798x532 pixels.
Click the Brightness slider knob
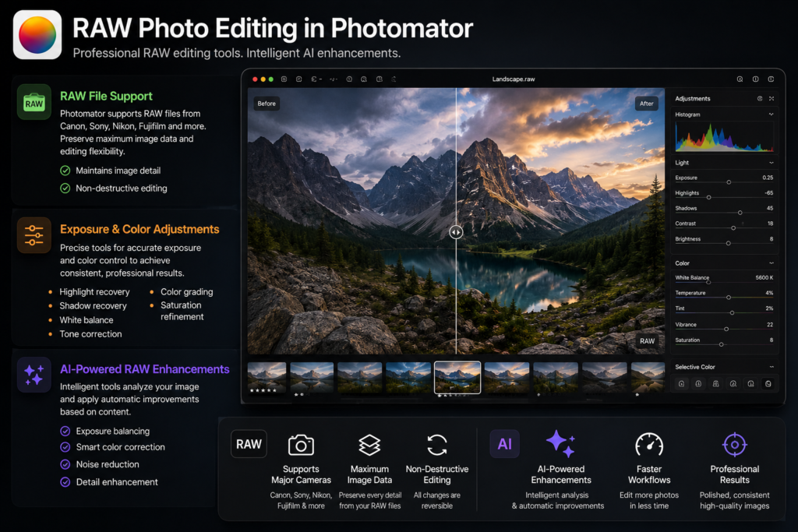coord(729,243)
